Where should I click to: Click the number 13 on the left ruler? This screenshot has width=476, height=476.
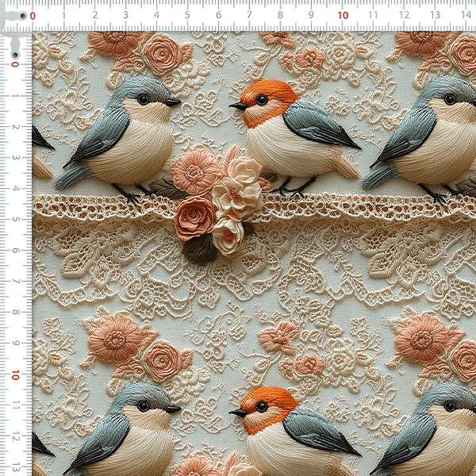(x=14, y=467)
